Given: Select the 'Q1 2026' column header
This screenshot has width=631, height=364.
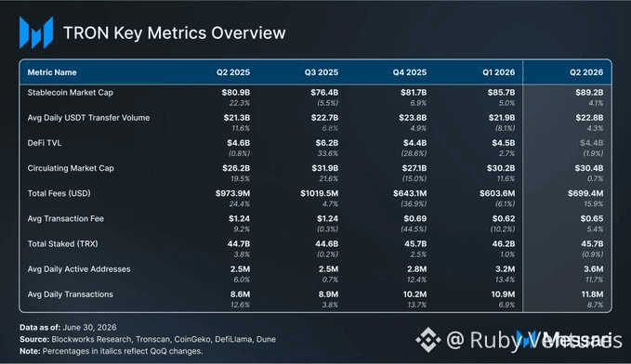Looking at the screenshot, I should [499, 72].
